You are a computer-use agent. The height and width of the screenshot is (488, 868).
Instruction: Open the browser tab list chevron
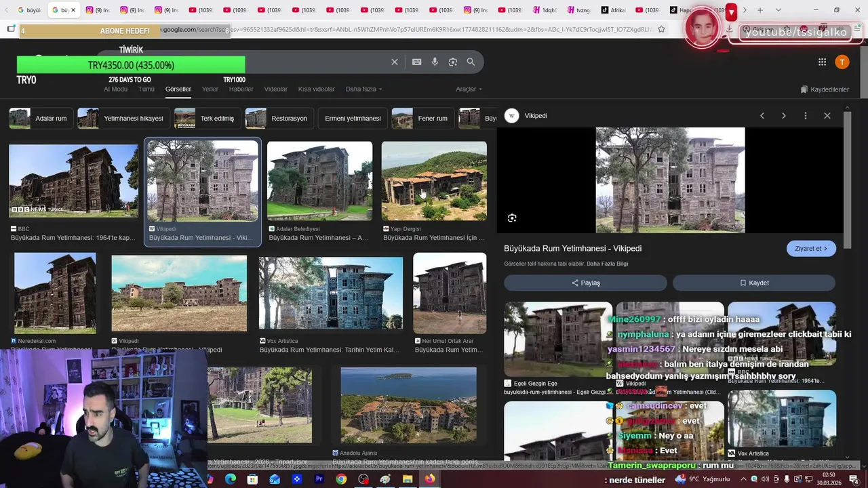click(778, 10)
